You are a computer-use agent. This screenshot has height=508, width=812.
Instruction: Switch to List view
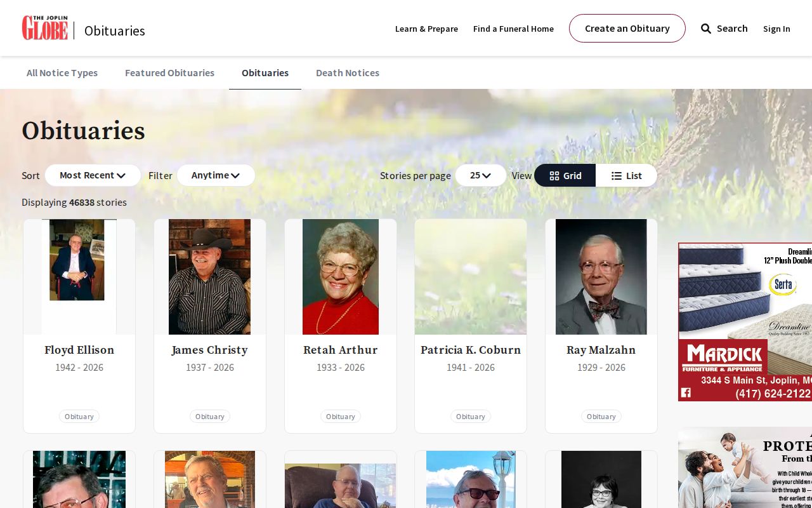(x=626, y=175)
